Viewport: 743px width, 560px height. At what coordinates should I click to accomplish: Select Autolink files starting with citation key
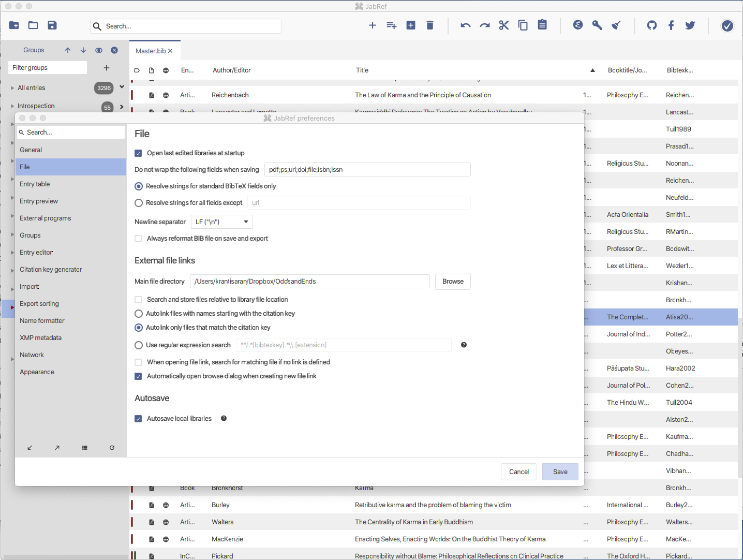coord(139,314)
